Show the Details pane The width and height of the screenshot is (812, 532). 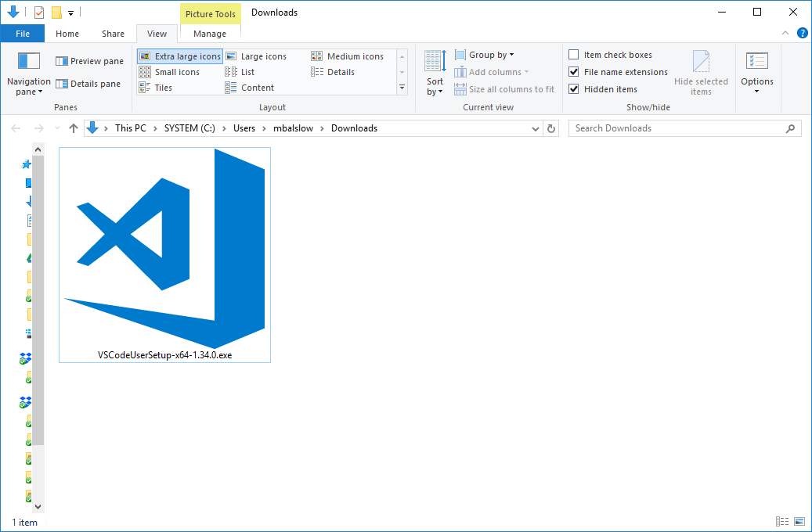coord(88,84)
